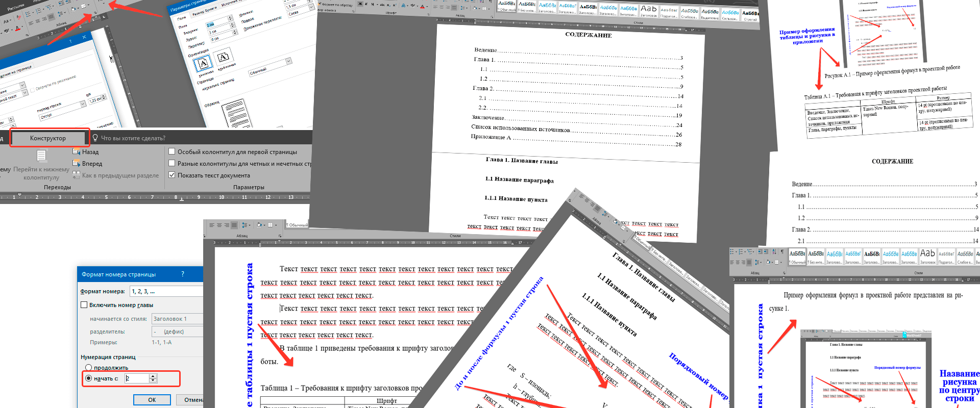
Task: Click the Вперед header navigation icon
Action: (77, 164)
